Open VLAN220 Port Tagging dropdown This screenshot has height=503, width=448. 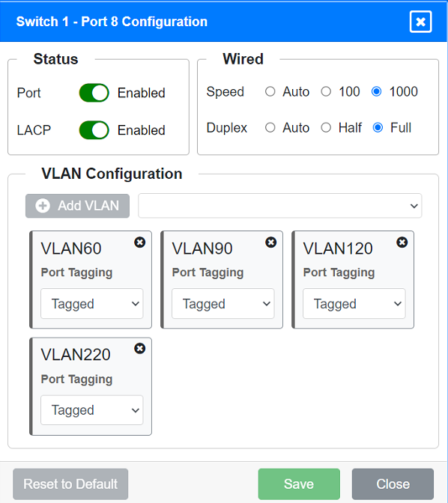[x=92, y=410]
